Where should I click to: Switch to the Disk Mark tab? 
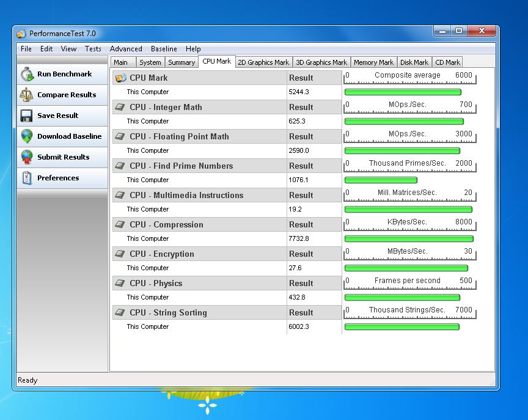click(414, 62)
